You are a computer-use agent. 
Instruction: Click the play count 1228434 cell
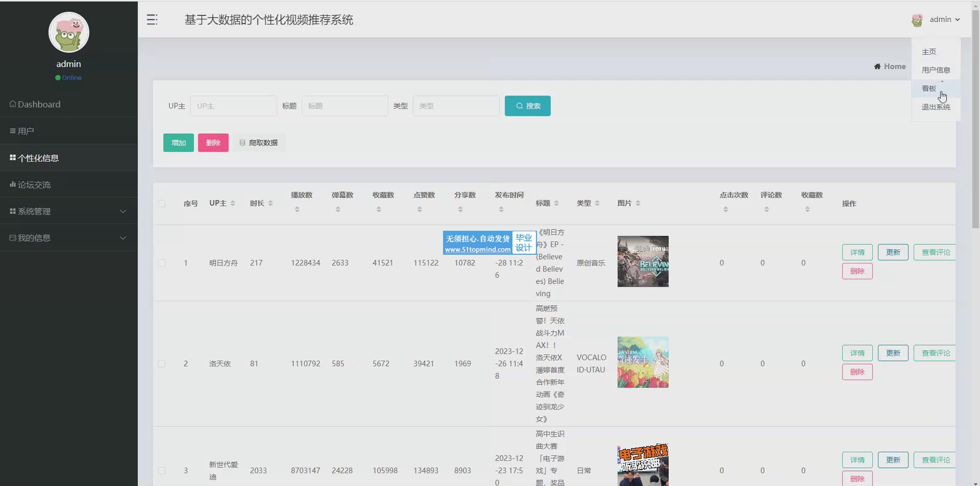[305, 263]
